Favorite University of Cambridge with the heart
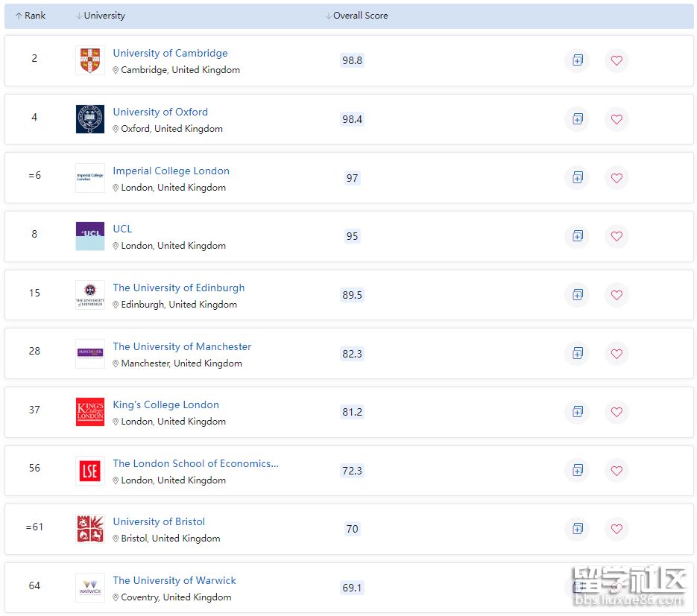The image size is (697, 616). pos(616,60)
